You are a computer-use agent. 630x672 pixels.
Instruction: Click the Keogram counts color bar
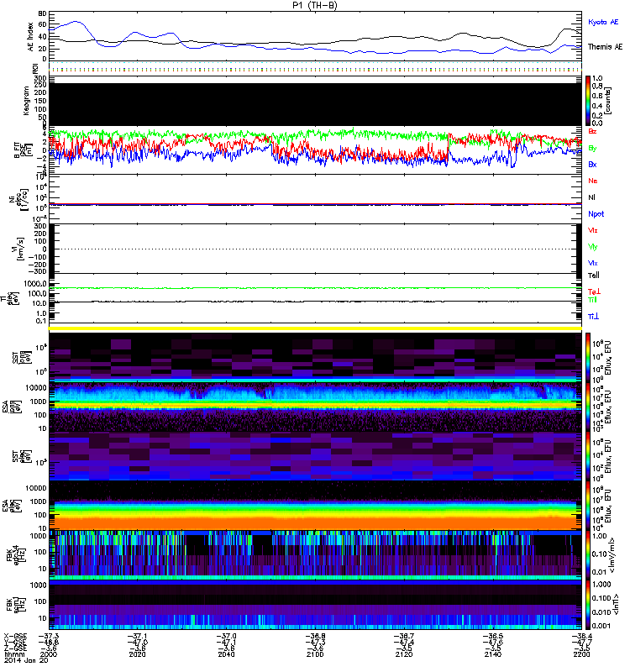click(x=589, y=101)
